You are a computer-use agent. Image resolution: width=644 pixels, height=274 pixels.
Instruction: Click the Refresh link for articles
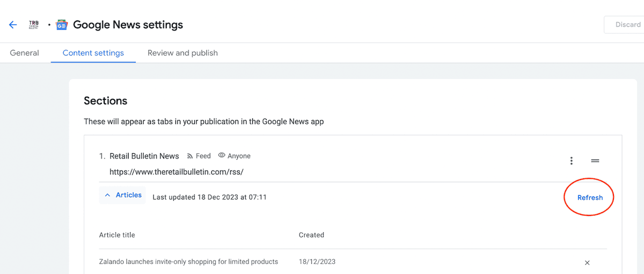[x=590, y=198]
